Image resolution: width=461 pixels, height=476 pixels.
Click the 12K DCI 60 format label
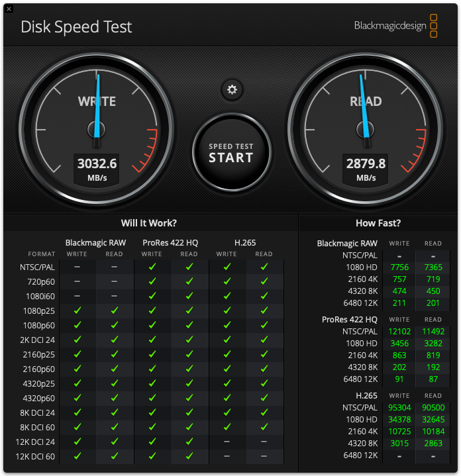point(35,457)
